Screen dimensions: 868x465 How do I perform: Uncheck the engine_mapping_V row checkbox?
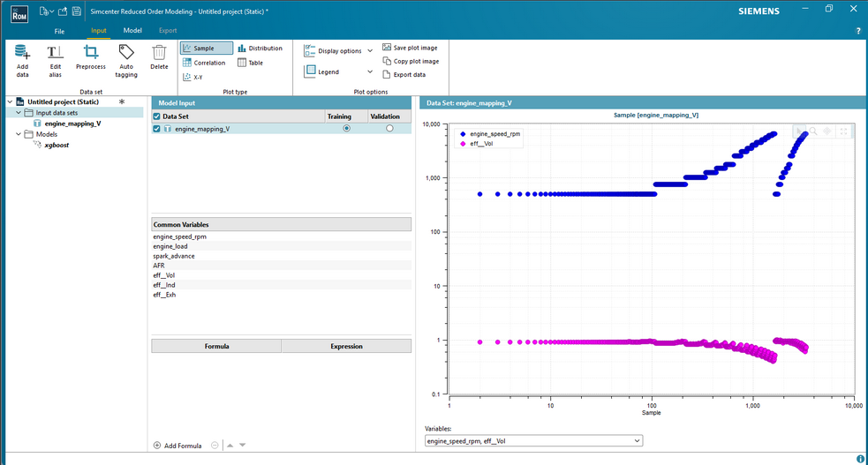[x=156, y=129]
